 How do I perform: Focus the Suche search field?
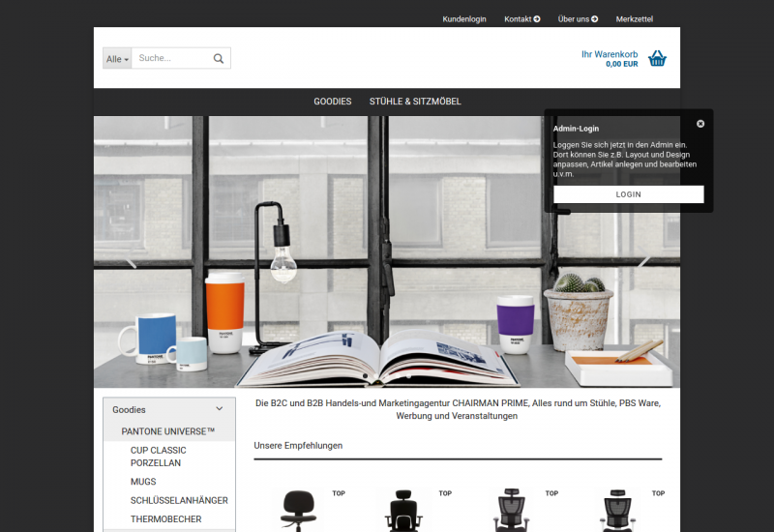(x=171, y=59)
